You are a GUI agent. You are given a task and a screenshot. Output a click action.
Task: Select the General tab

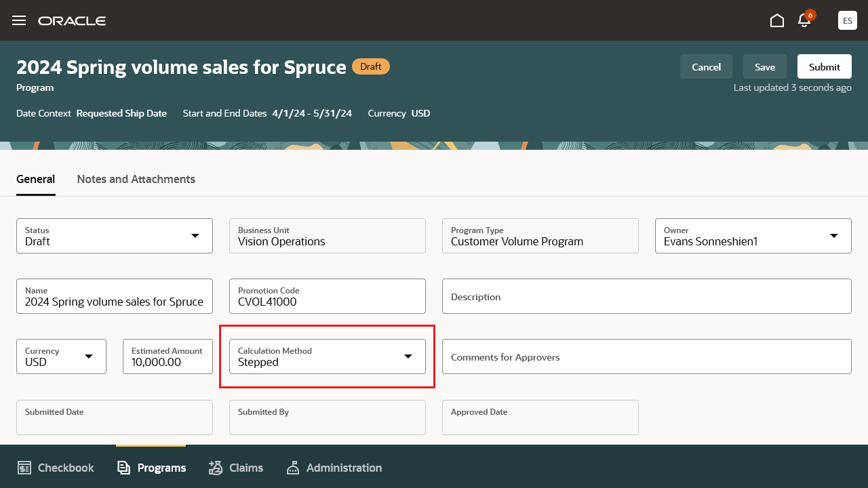[35, 179]
